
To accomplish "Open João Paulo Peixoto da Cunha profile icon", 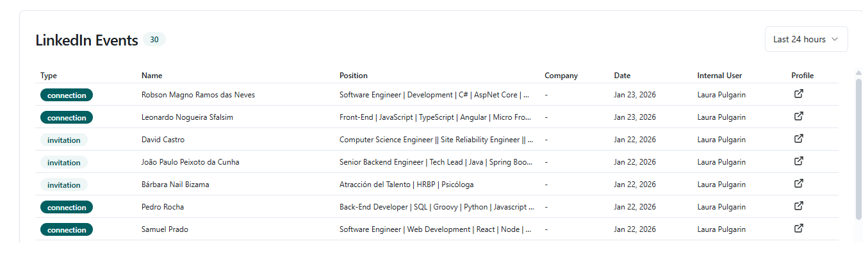I will click(x=798, y=161).
